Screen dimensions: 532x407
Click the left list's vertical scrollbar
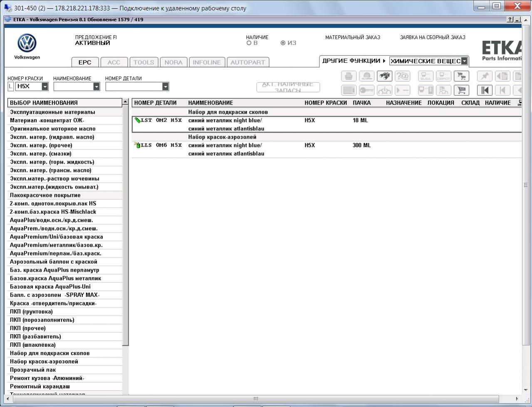pos(125,226)
